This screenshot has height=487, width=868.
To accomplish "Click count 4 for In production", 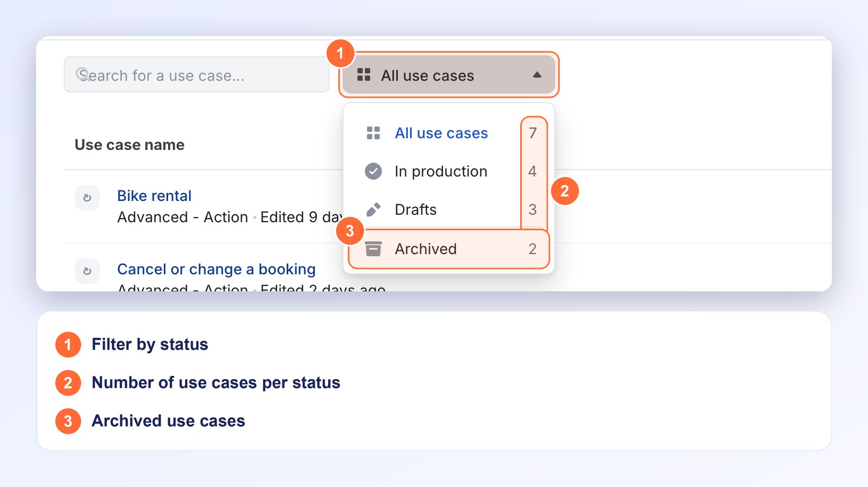I will pos(532,171).
